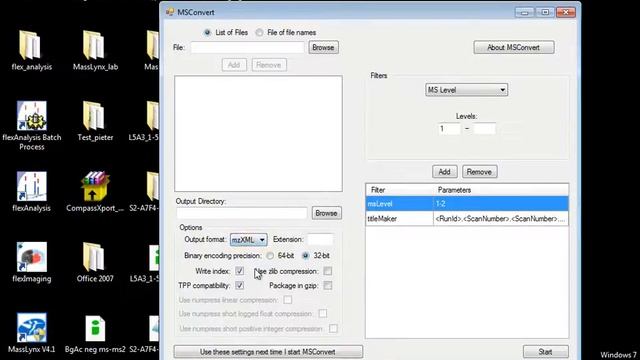Toggle Use numpress linear compression checkbox
The height and width of the screenshot is (360, 640).
coord(288,300)
